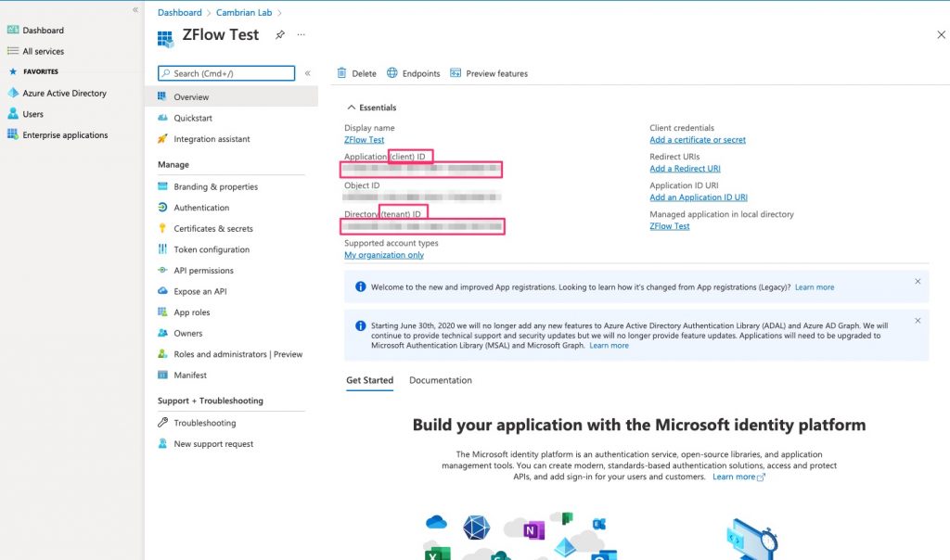Click the Roles and administrators icon
The height and width of the screenshot is (560, 950).
point(162,353)
